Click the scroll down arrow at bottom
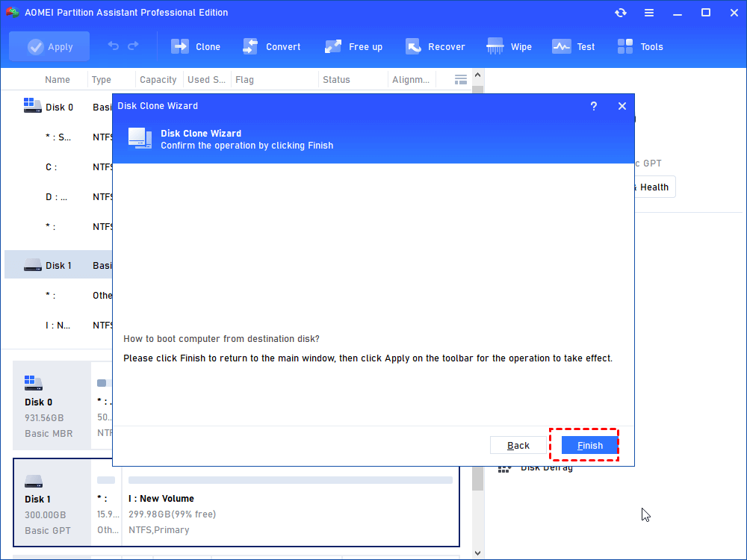The width and height of the screenshot is (747, 560). click(478, 553)
